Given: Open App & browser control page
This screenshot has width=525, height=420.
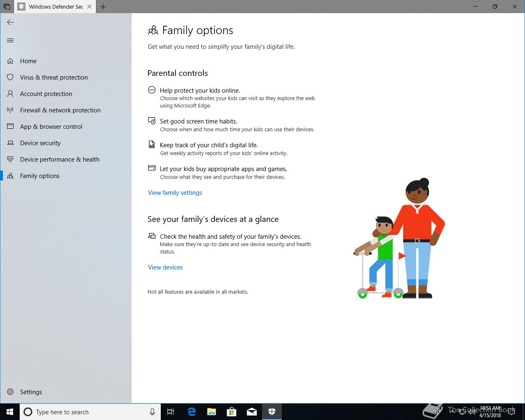Looking at the screenshot, I should tap(66, 126).
